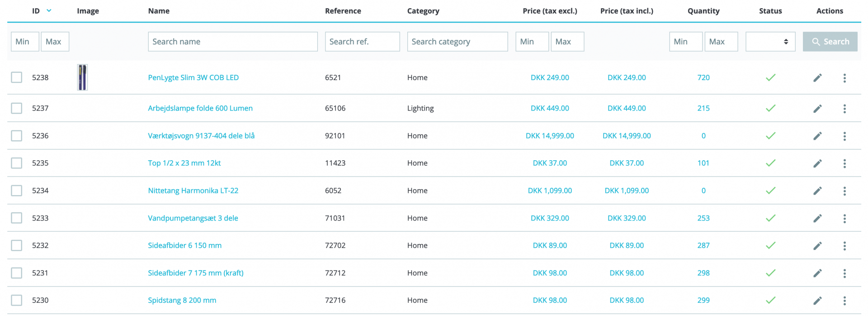Edit PenLygte Slim 3W COB LED with pencil icon
868x316 pixels.
tap(817, 78)
